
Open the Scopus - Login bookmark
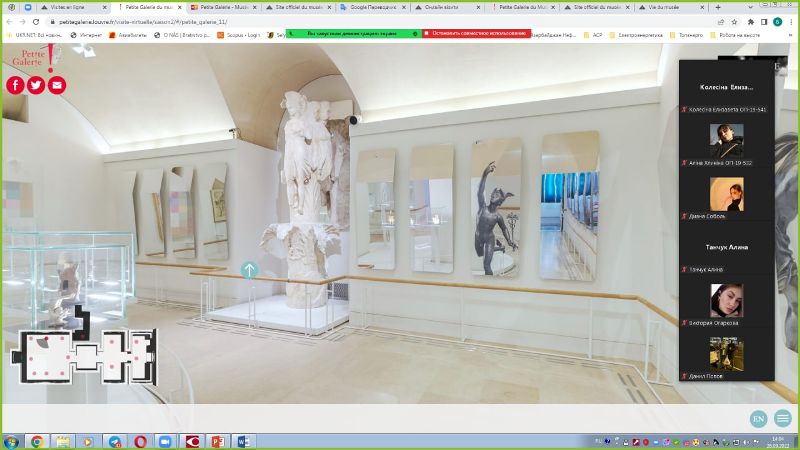pyautogui.click(x=238, y=35)
